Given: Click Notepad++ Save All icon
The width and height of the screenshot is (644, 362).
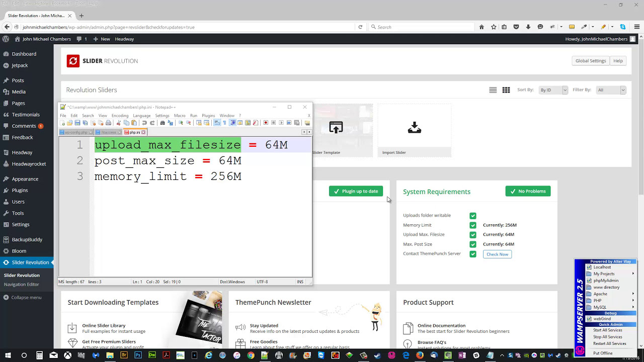Looking at the screenshot, I should [85, 123].
